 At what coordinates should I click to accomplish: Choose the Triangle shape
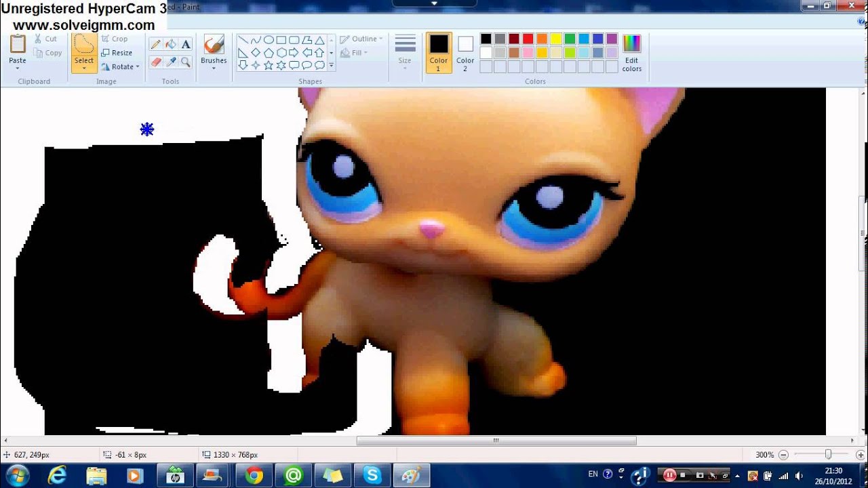(x=319, y=40)
